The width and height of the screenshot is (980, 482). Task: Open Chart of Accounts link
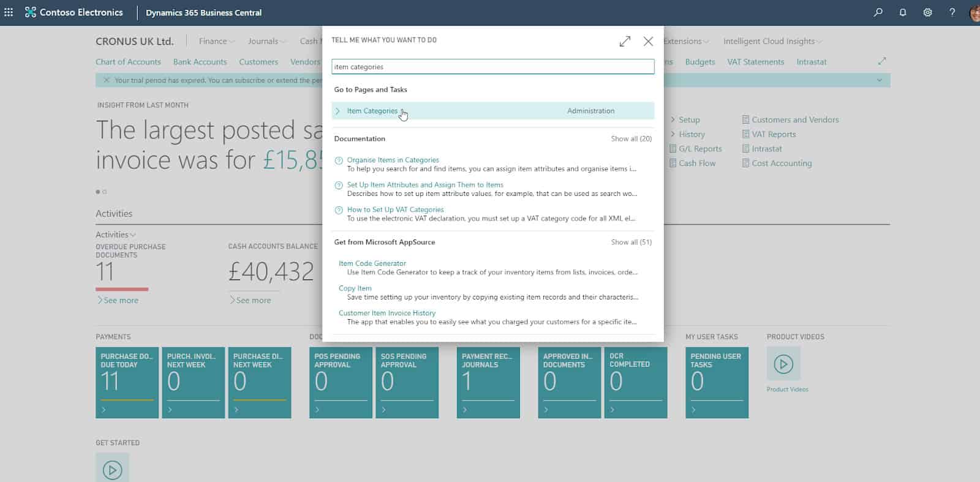point(128,62)
